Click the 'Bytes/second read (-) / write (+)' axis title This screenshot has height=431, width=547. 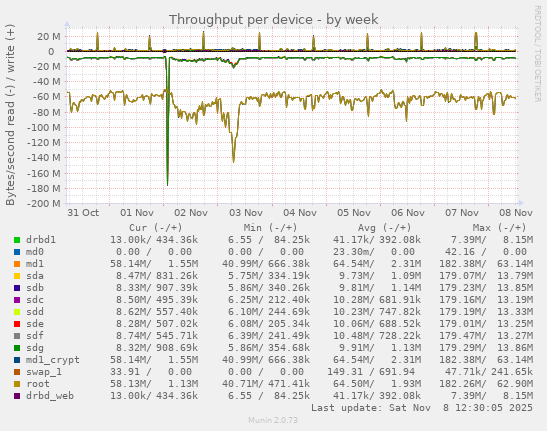pyautogui.click(x=10, y=115)
